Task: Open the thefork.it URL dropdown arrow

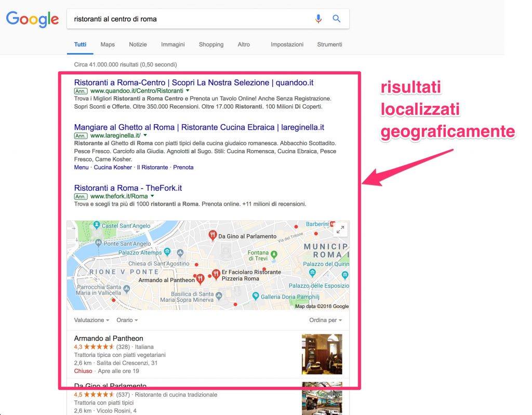Action: pos(152,196)
